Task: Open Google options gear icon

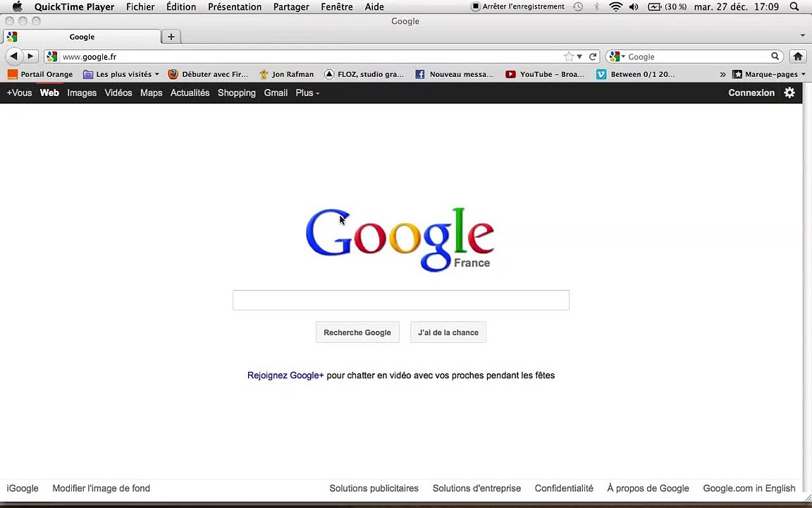Action: 789,93
